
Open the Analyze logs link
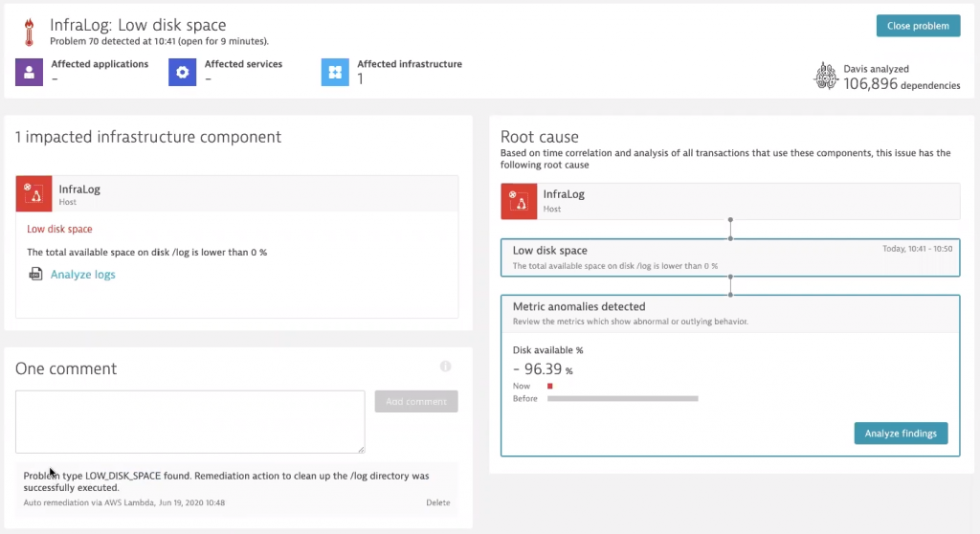[82, 275]
